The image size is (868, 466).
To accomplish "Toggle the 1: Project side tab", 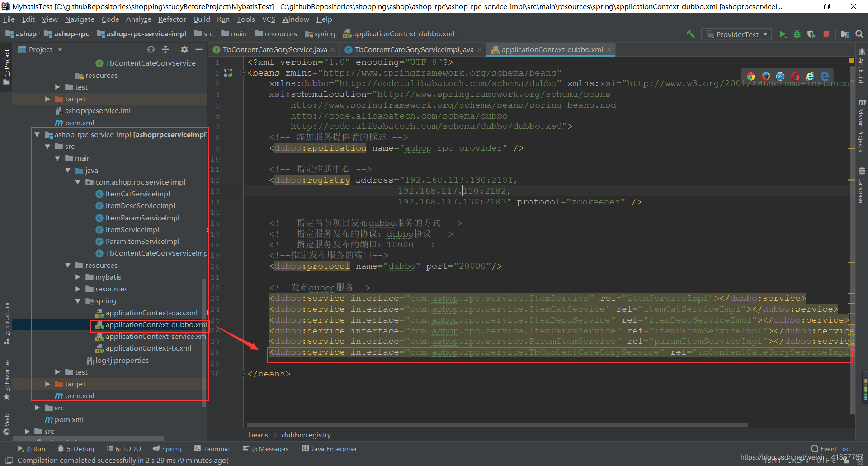I will pyautogui.click(x=6, y=67).
